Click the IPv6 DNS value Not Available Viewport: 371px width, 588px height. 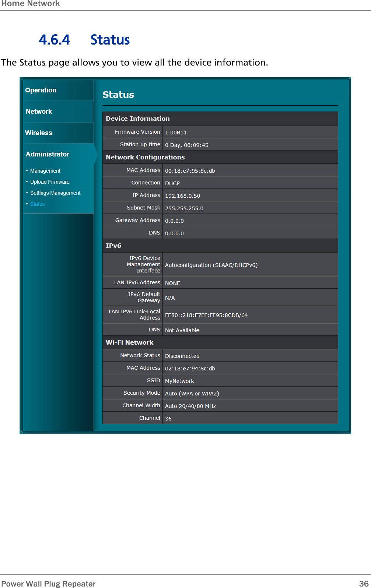[182, 330]
